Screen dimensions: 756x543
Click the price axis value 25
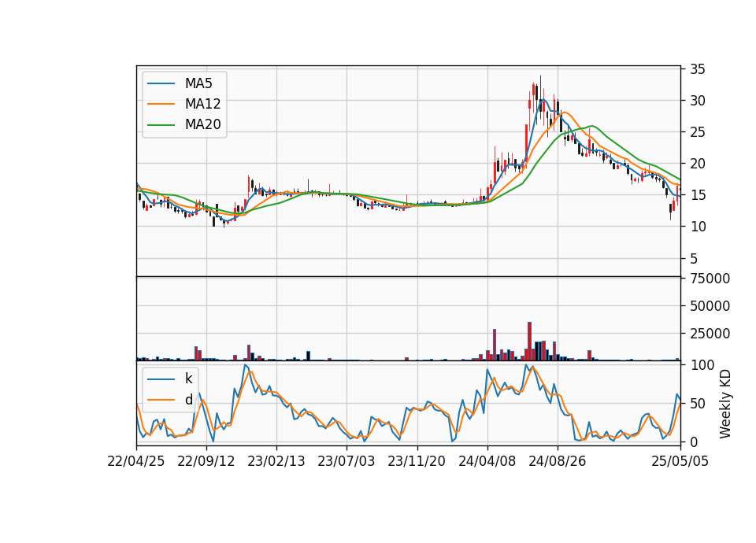[698, 132]
